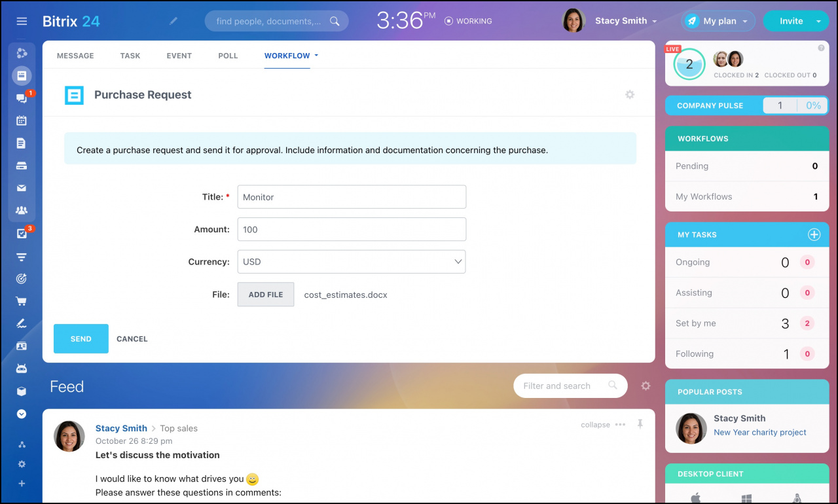This screenshot has width=838, height=504.
Task: Pin the Stacy Smith post
Action: tap(640, 424)
